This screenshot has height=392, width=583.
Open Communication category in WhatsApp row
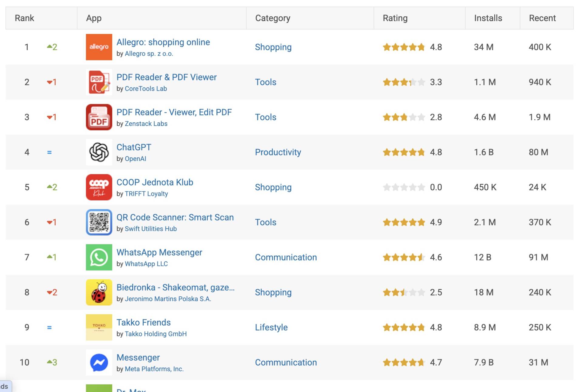(286, 257)
